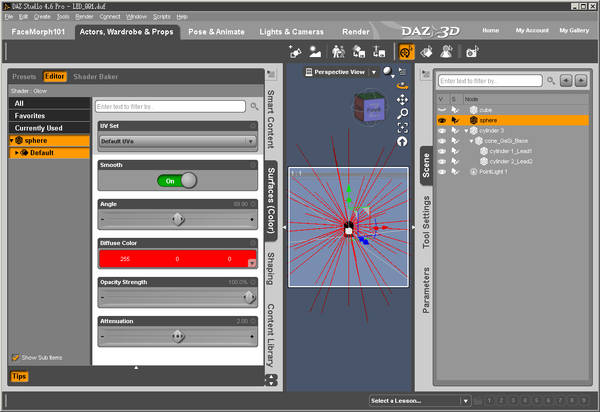Screen dimensions: 600x412
Task: Click the Scene pane next arrow button
Action: click(x=581, y=81)
